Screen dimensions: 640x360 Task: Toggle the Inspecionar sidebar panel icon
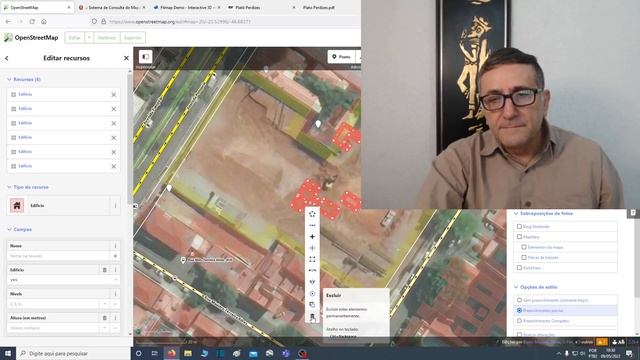tap(146, 56)
